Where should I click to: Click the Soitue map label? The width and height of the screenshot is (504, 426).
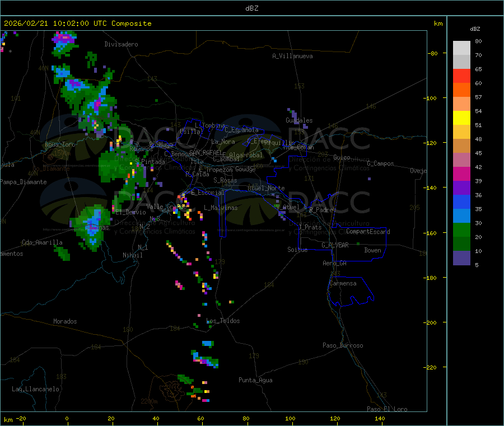click(297, 250)
